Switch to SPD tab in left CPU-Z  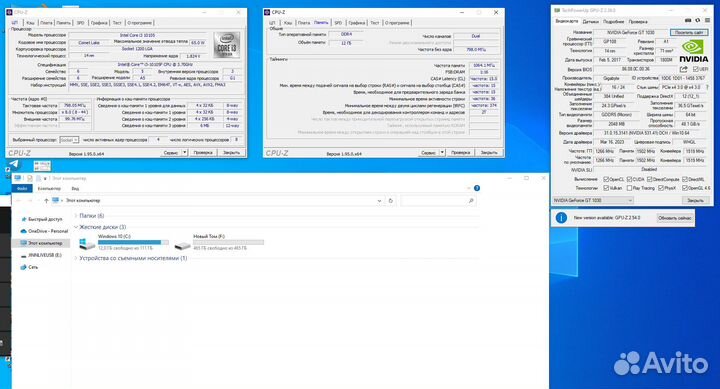pyautogui.click(x=80, y=23)
